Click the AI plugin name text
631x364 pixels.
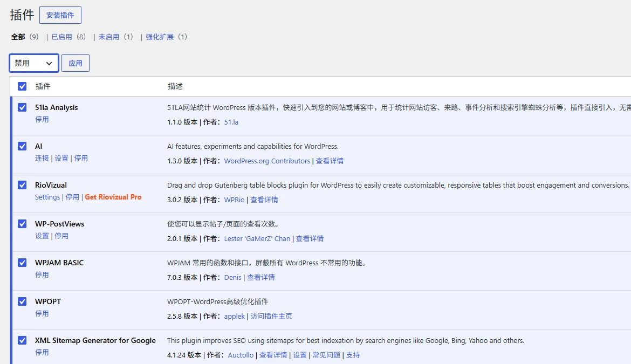pyautogui.click(x=39, y=146)
